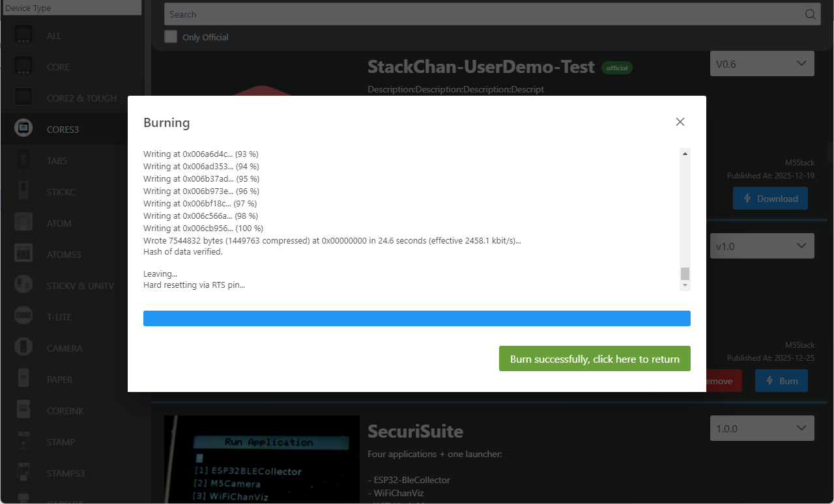Click the search magnifier icon

[x=810, y=14]
